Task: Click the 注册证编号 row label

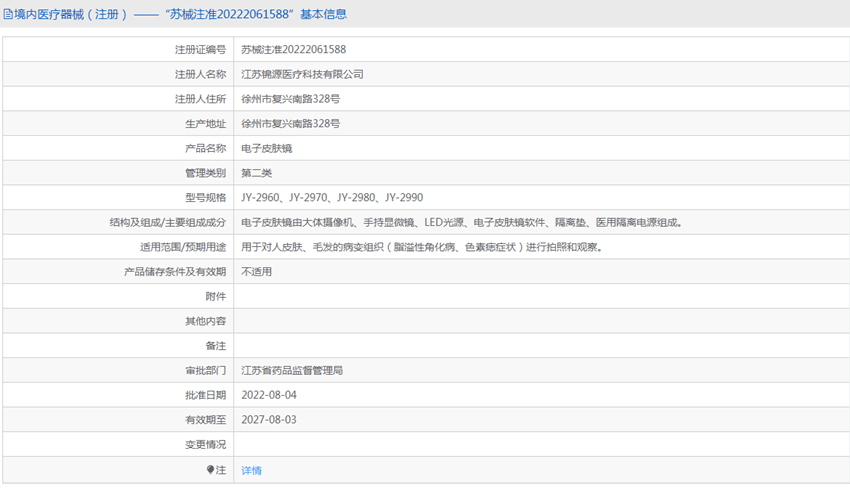Action: 200,49
